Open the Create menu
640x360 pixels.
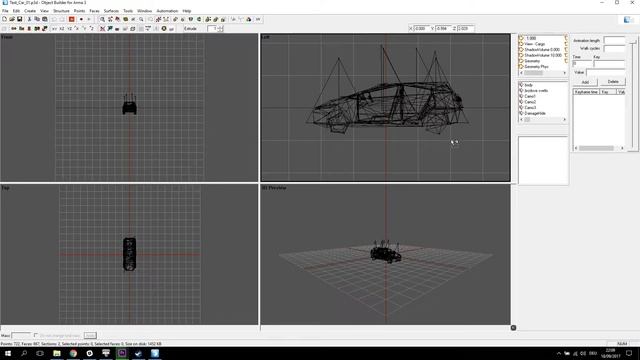point(30,11)
